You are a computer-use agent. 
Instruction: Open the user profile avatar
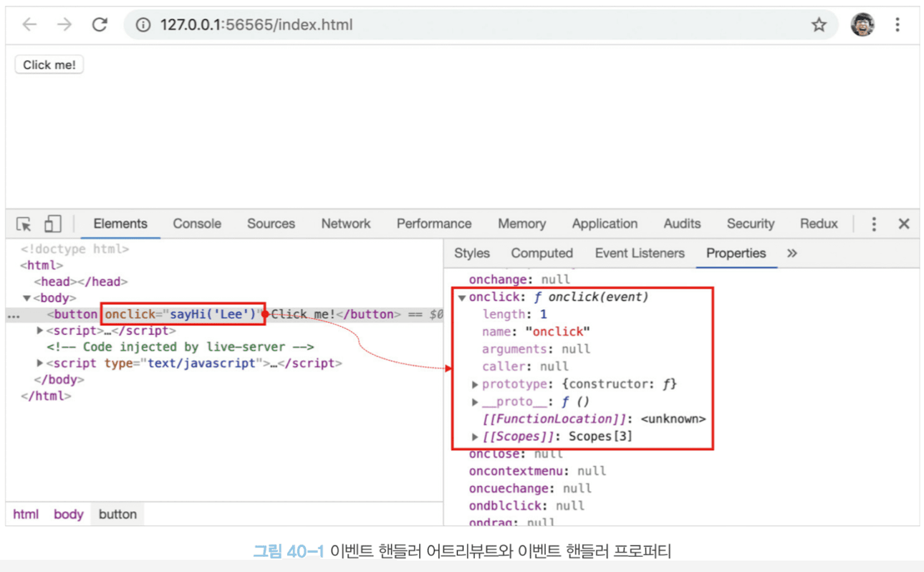pyautogui.click(x=862, y=25)
